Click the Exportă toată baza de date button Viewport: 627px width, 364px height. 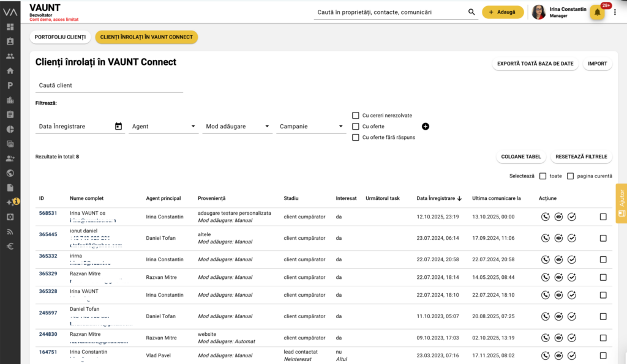pos(535,64)
